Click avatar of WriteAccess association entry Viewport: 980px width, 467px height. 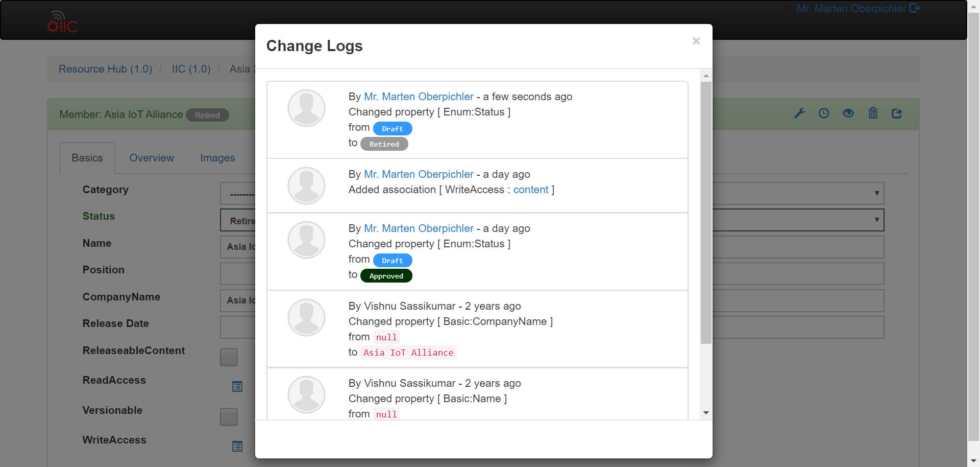pyautogui.click(x=306, y=185)
